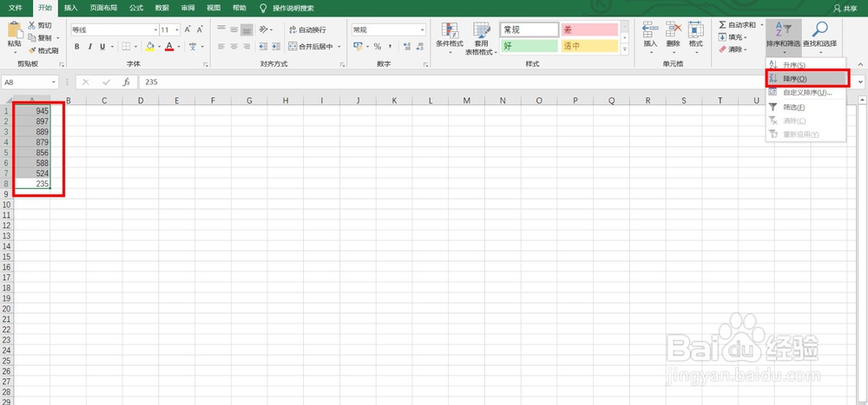The image size is (868, 405).
Task: Increase font size with larger A icon
Action: (x=187, y=29)
